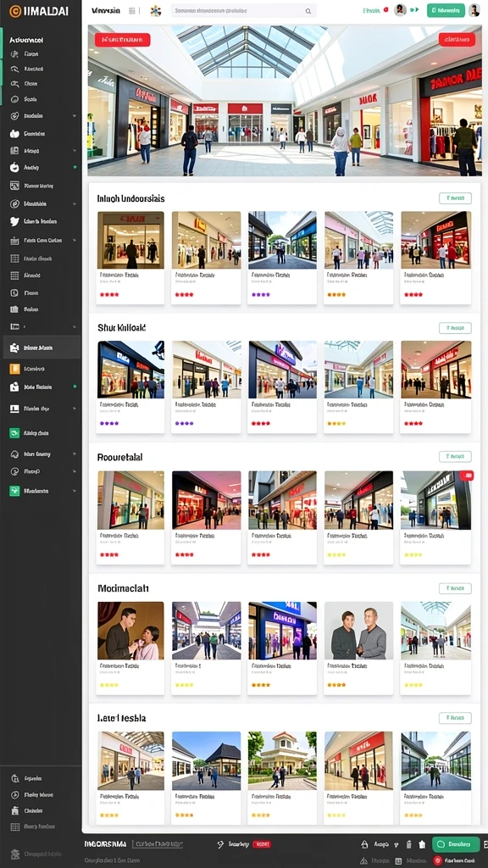Screen dimensions: 488x868
Task: Click the red location pin icon at the bottom right
Action: pos(438,861)
